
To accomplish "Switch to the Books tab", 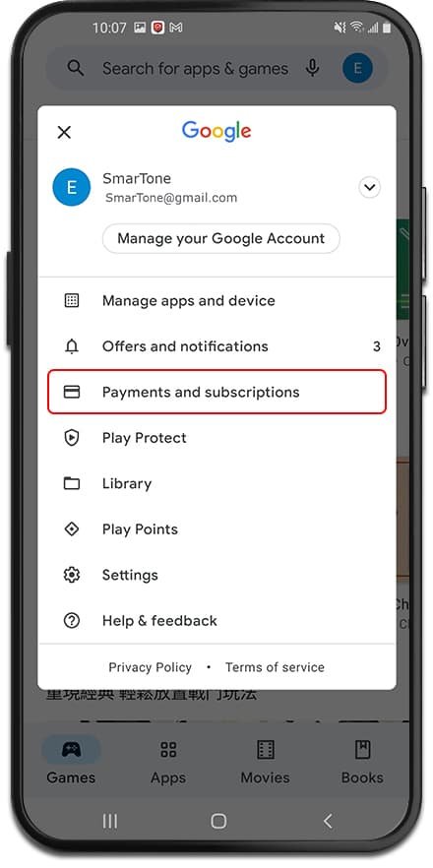I will point(362,763).
